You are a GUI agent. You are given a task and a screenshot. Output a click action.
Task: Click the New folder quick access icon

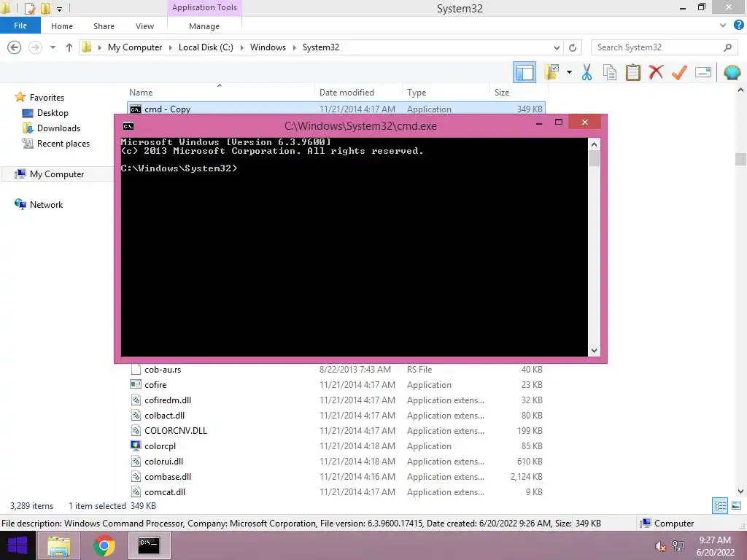(x=45, y=8)
